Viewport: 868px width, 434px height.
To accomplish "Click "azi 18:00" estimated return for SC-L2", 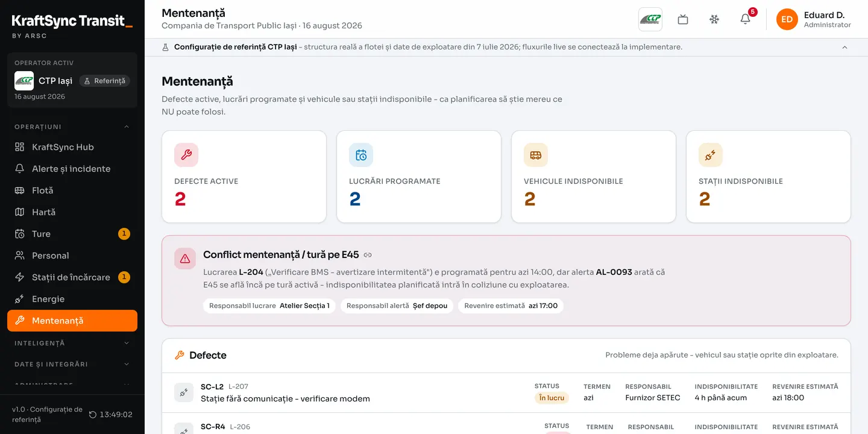I will [x=788, y=398].
